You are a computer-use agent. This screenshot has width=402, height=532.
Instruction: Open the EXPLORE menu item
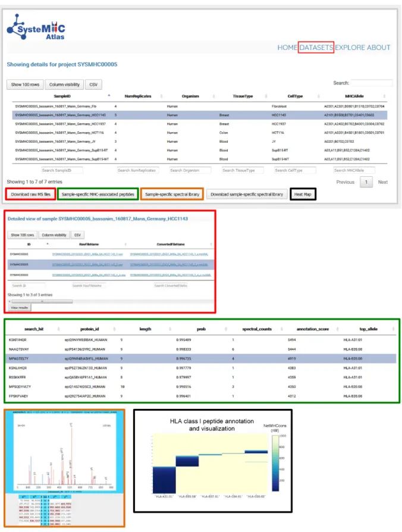pos(350,48)
